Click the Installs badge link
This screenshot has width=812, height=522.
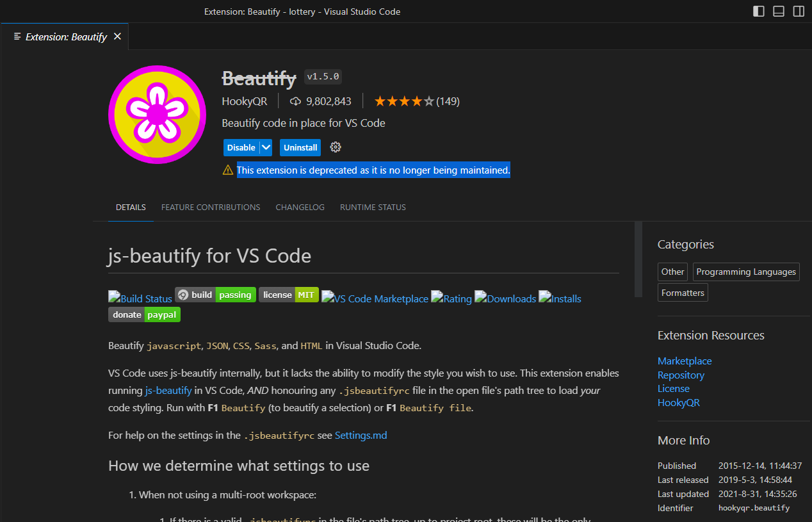(560, 298)
